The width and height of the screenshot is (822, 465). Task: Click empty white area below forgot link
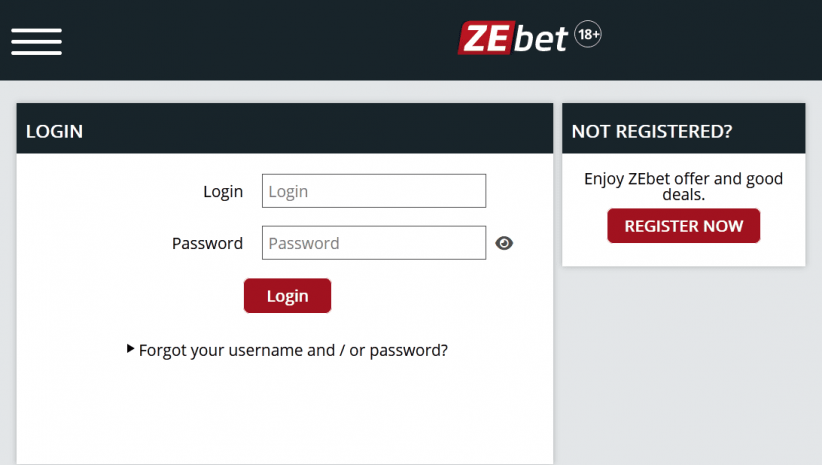click(x=284, y=415)
